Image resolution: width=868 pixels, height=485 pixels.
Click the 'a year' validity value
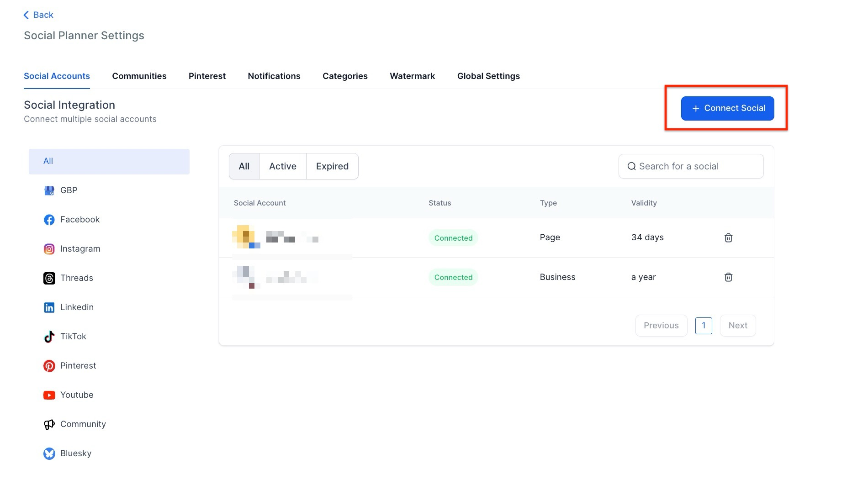point(643,277)
